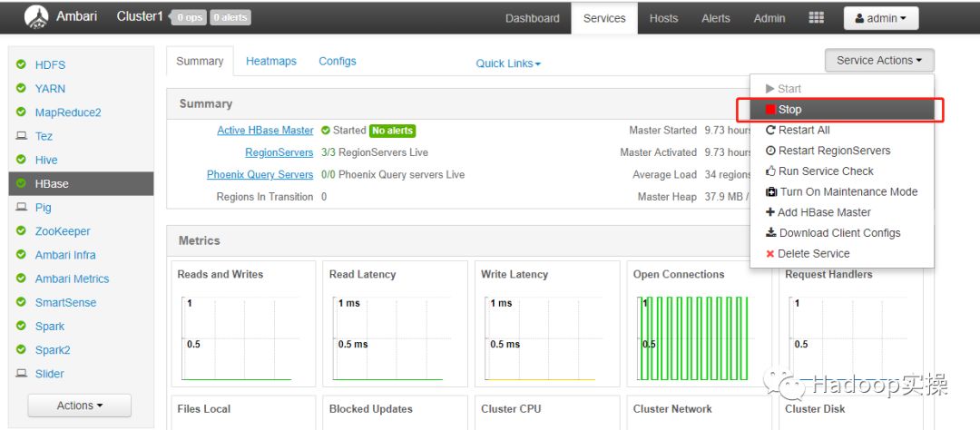Click the 0 alerts badge
980x430 pixels.
point(230,17)
